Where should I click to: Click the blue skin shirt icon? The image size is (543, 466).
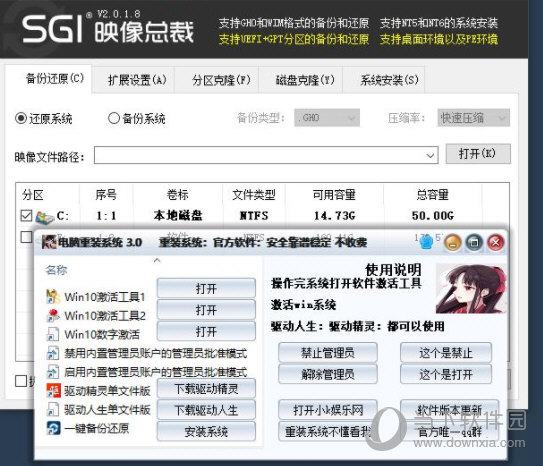[x=426, y=242]
